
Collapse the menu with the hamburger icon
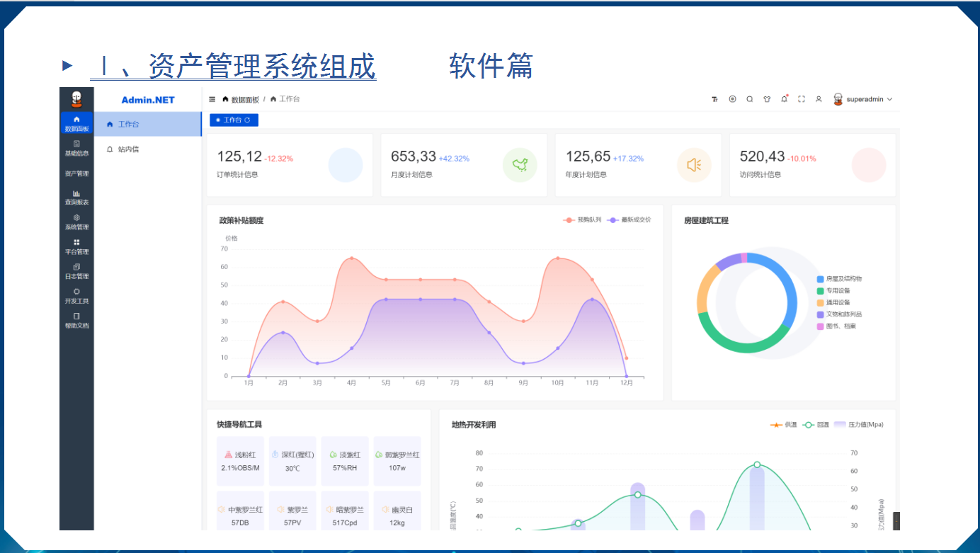tap(212, 100)
